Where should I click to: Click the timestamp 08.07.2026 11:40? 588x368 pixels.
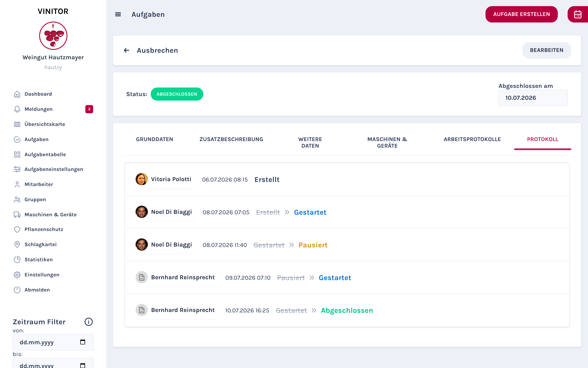(x=225, y=245)
